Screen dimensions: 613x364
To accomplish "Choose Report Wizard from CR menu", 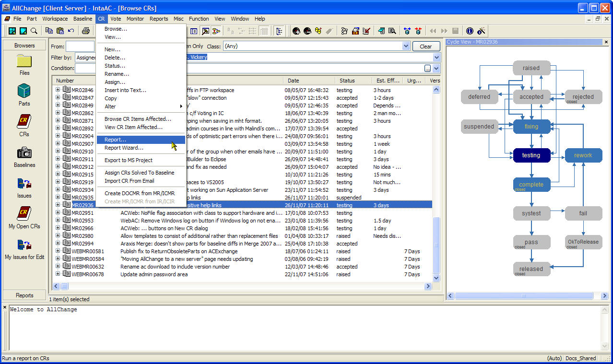I will pyautogui.click(x=124, y=148).
